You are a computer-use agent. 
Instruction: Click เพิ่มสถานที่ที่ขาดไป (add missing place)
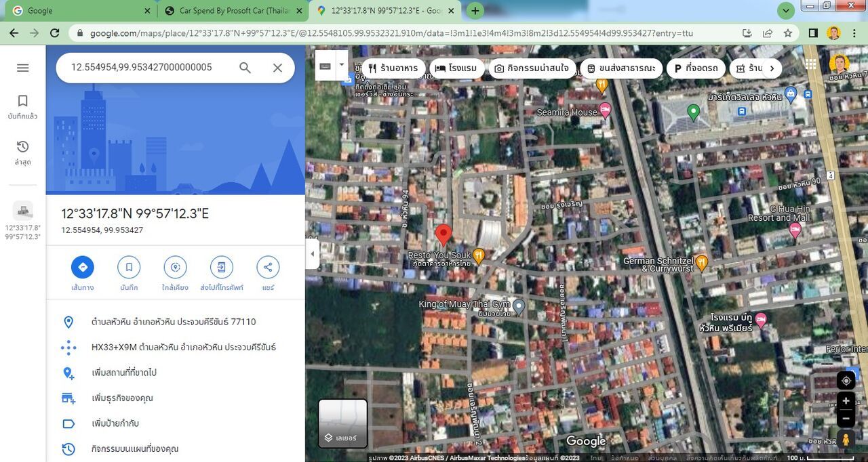176,373
